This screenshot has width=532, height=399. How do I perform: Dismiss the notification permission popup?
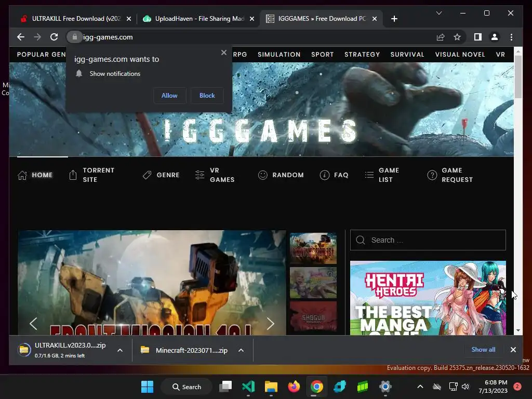223,52
